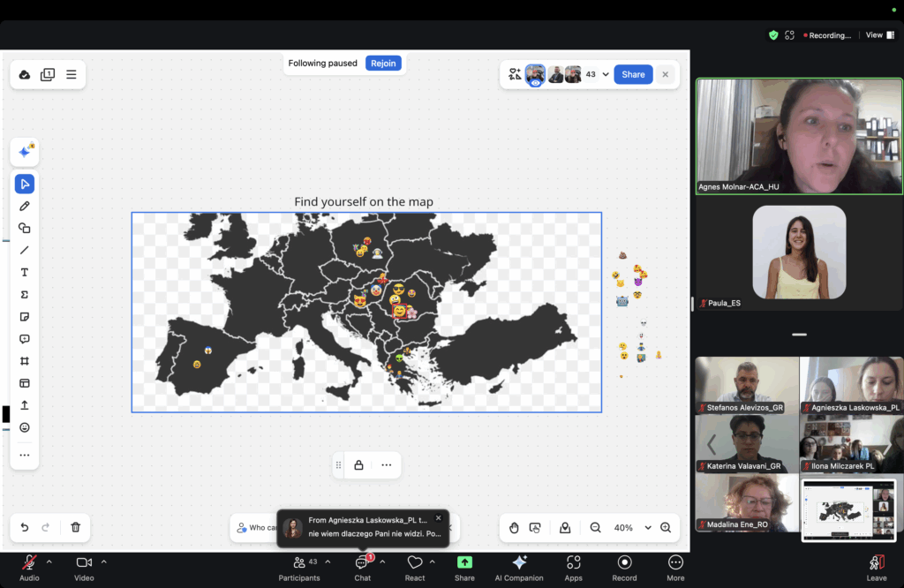Click the blue Share whiteboard button
This screenshot has width=904, height=588.
(633, 75)
